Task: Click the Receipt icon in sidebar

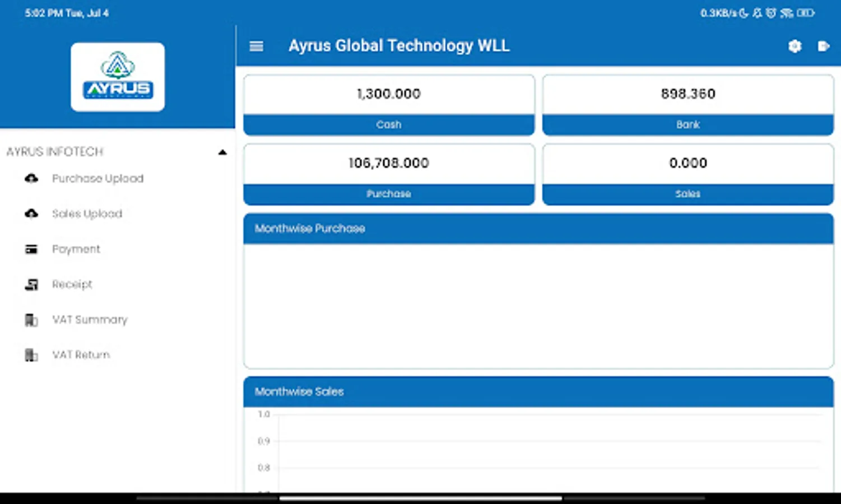Action: [31, 284]
